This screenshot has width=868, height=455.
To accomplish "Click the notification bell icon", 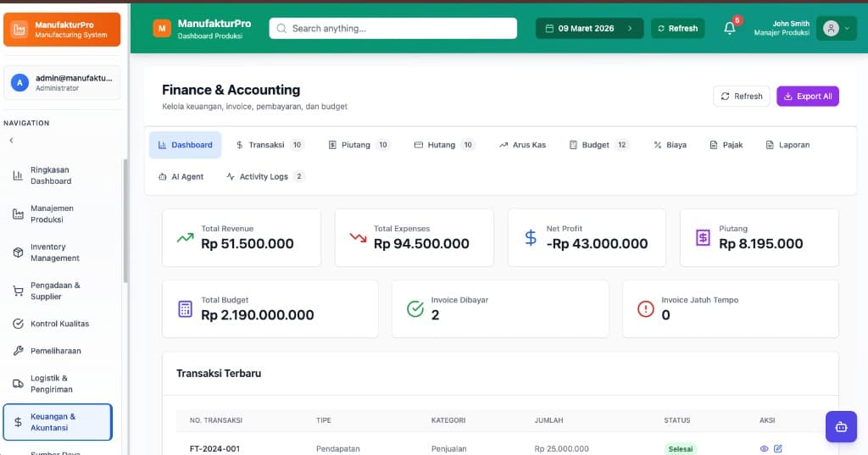I will pos(729,29).
